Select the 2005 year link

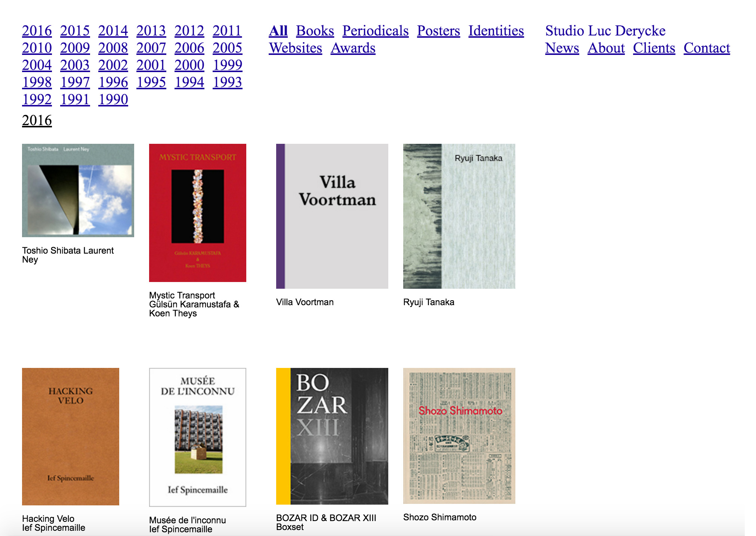[x=228, y=48]
